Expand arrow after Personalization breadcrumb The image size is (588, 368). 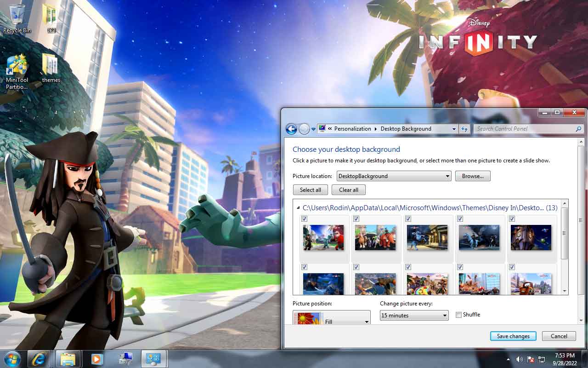tap(376, 129)
